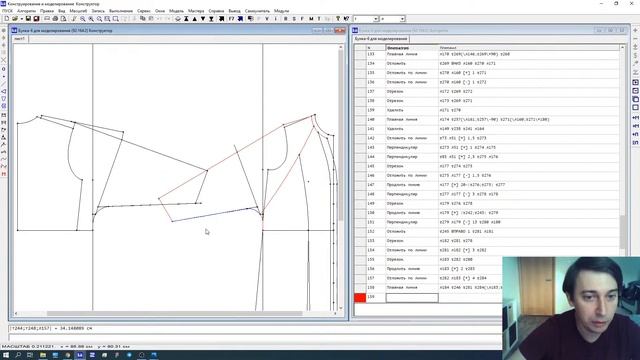Screen dimensions: 640x360
Task: Open the second toolbar combo box dropdown
Action: click(x=402, y=19)
